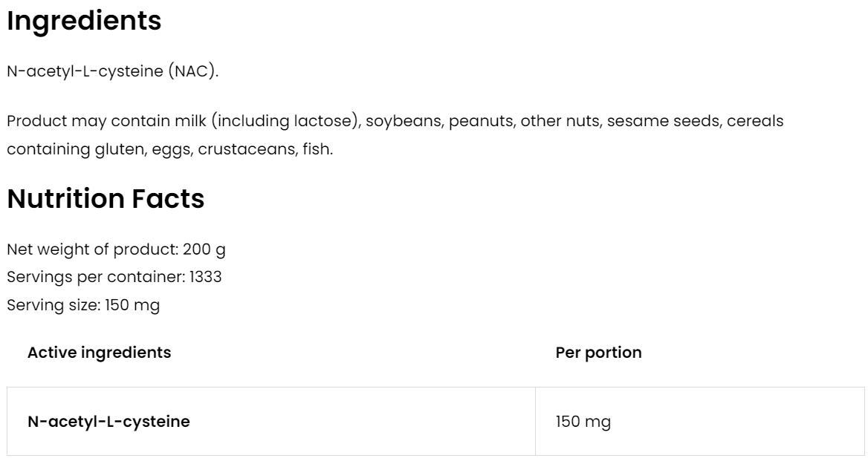The image size is (868, 461).
Task: Click "other nuts" in the allergen paragraph
Action: tap(559, 121)
